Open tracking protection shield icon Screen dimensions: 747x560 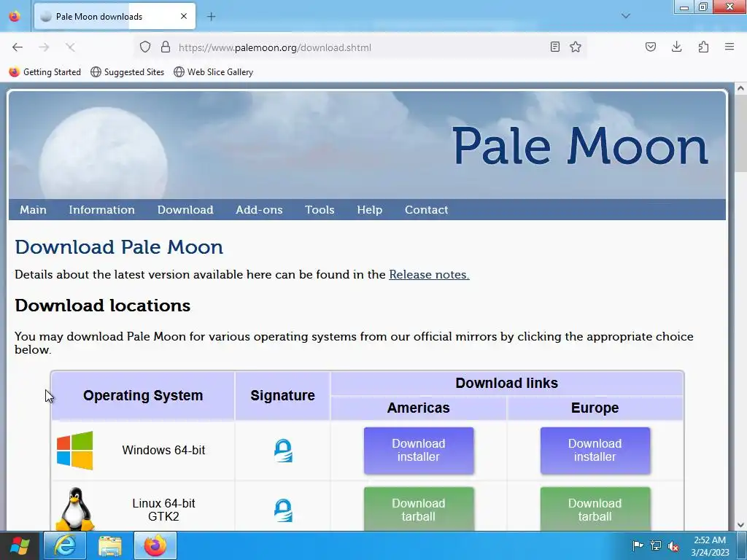tap(145, 47)
